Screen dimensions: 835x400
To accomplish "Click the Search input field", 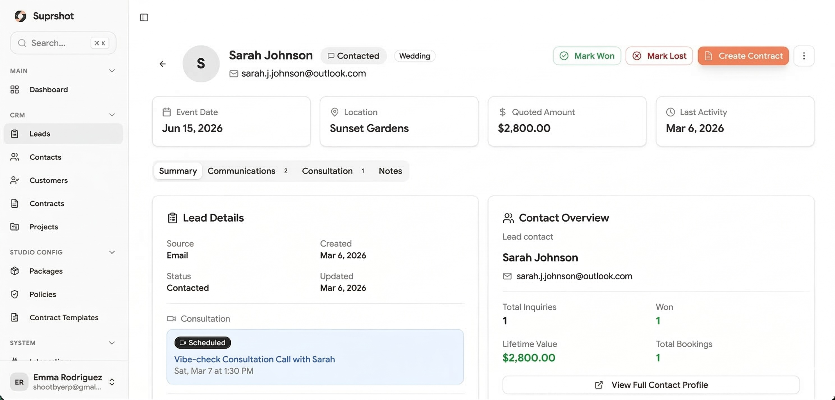I will tap(63, 43).
